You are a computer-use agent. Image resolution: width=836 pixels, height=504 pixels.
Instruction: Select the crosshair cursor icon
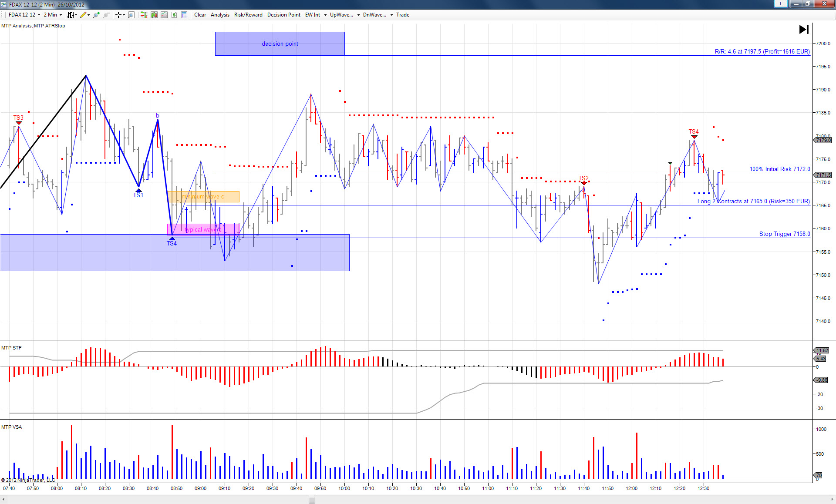coord(118,15)
